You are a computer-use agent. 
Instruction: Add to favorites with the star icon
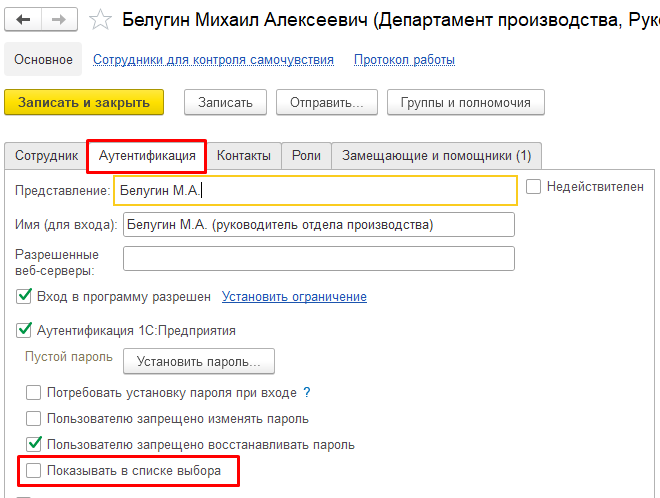100,20
